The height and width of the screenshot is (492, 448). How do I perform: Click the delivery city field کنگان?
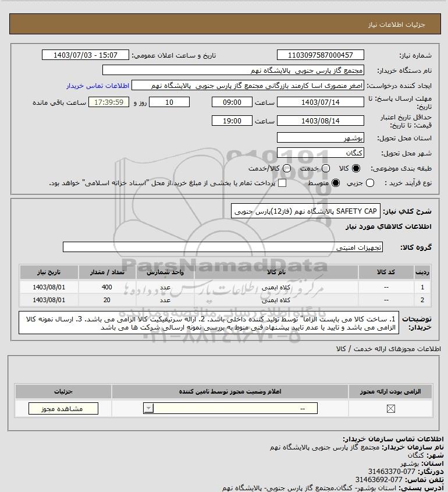pyautogui.click(x=321, y=153)
